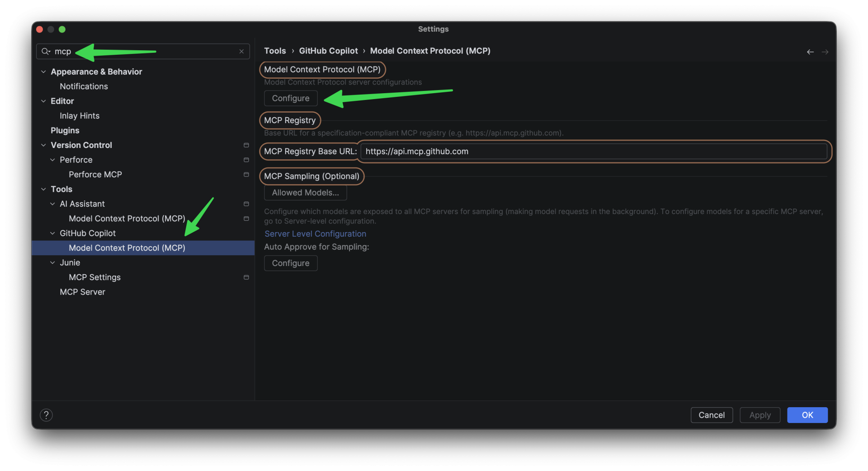Screen dimensions: 868x471
Task: Click the help question mark icon
Action: (46, 415)
